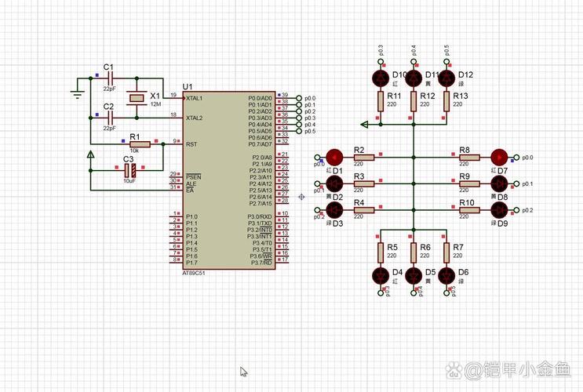Select the crystal oscillator X1
The width and height of the screenshot is (583, 392).
[138, 98]
